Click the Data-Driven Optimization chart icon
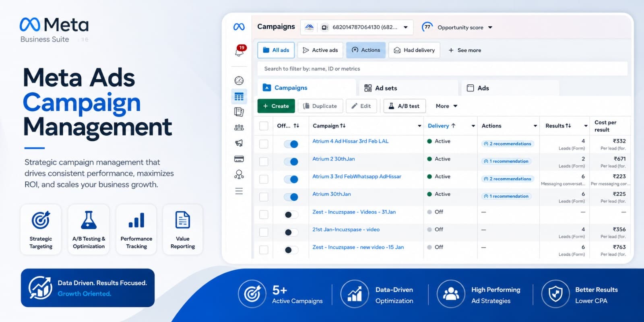The image size is (644, 322). pos(354,294)
